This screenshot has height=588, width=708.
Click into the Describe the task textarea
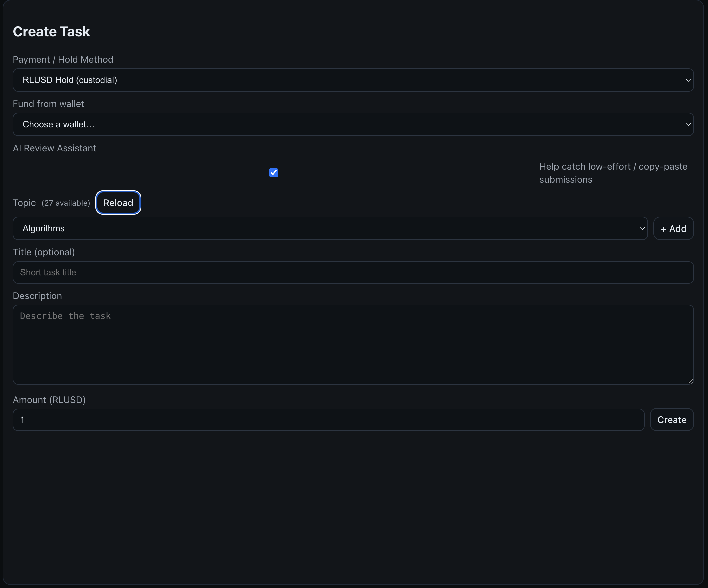pyautogui.click(x=353, y=345)
